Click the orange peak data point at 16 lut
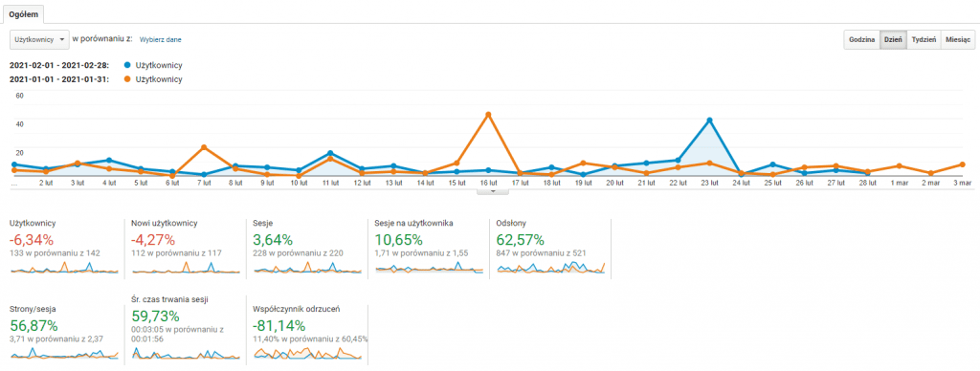The image size is (980, 371). [x=488, y=115]
